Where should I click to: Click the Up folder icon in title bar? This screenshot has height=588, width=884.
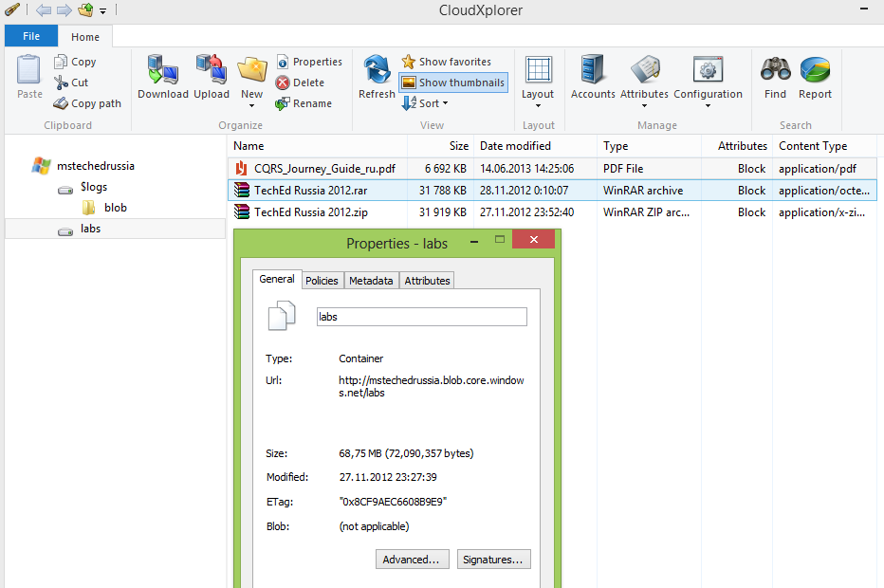tap(85, 9)
